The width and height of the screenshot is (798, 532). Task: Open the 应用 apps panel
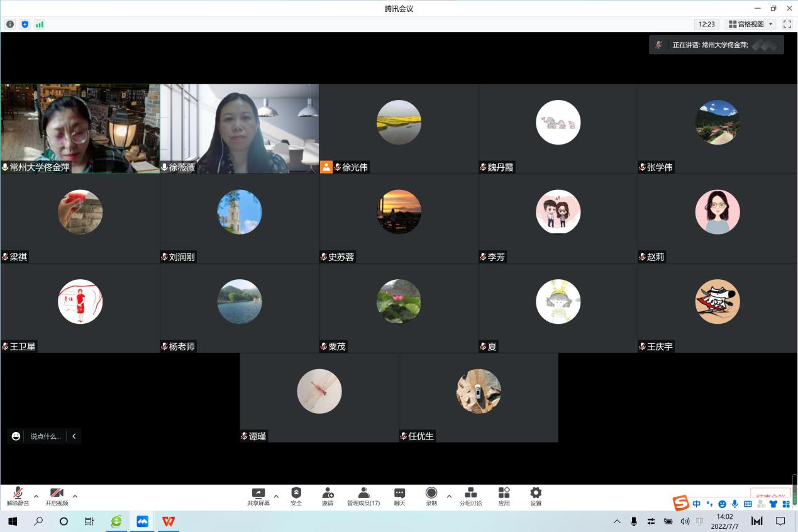504,494
